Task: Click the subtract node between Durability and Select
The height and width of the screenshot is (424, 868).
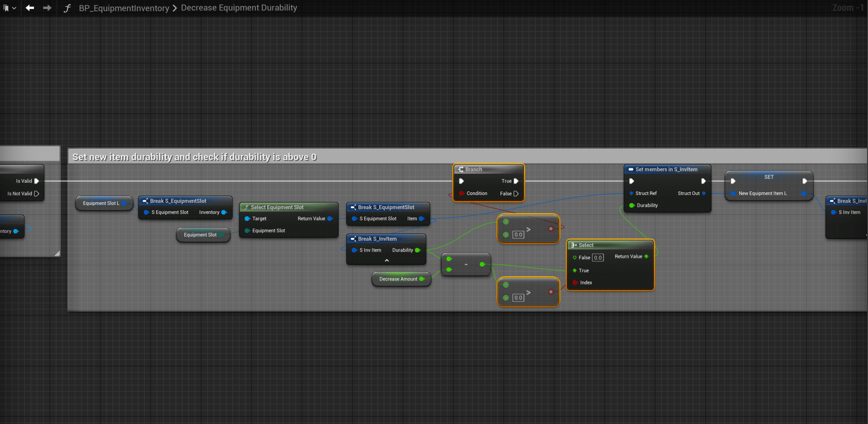Action: [x=466, y=265]
